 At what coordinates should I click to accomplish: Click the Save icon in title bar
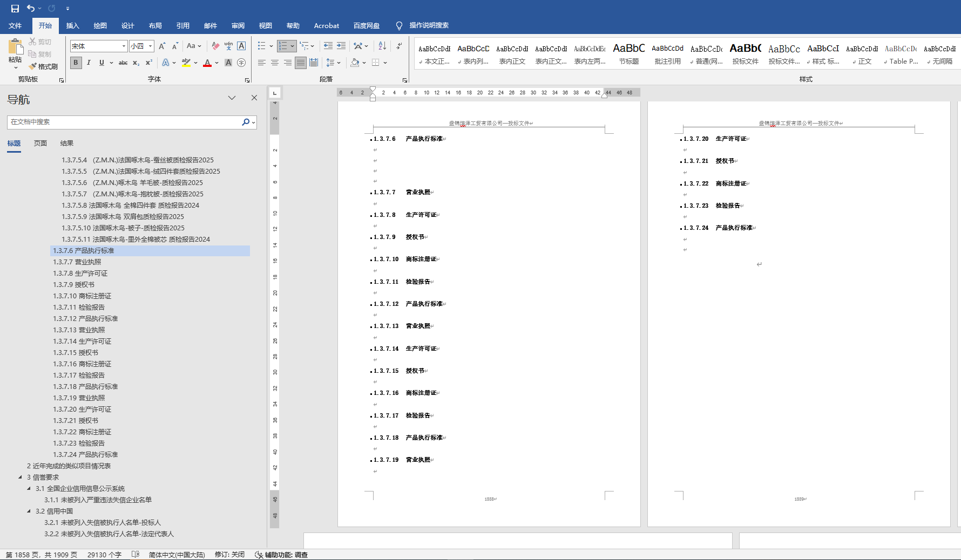[x=15, y=8]
